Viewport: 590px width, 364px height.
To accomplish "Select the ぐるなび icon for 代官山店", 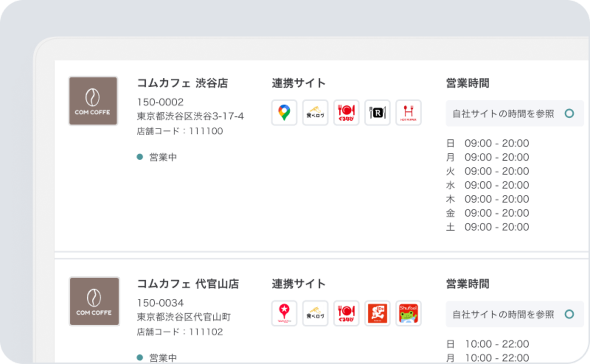I will 346,313.
